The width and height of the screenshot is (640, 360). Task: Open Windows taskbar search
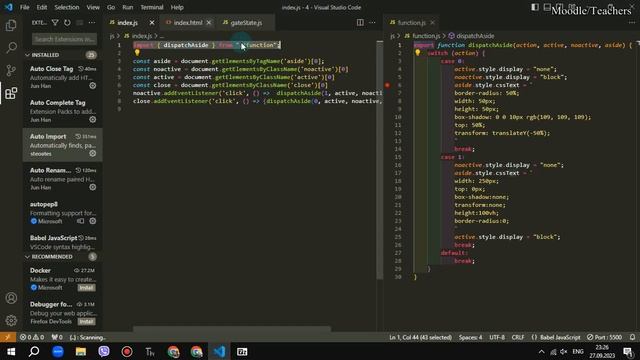pyautogui.click(x=34, y=351)
